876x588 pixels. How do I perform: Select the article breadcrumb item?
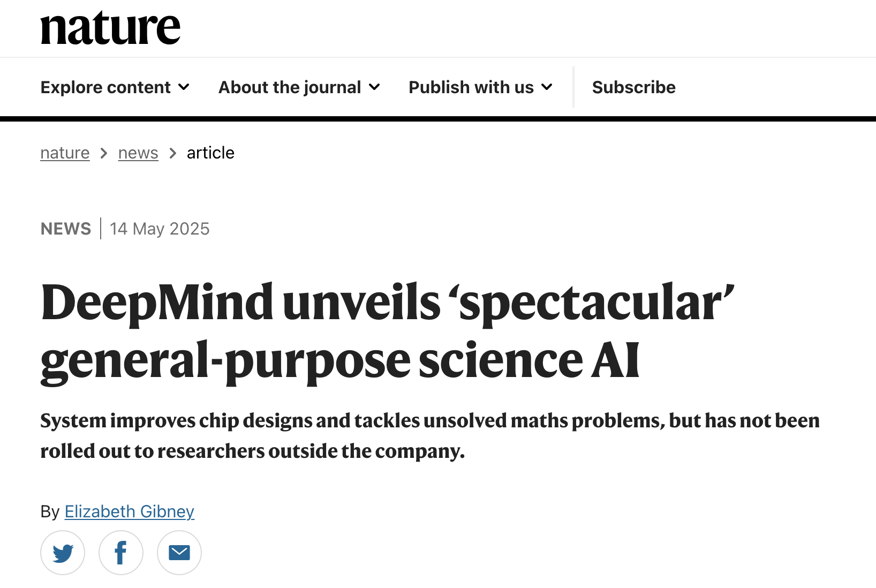tap(210, 153)
